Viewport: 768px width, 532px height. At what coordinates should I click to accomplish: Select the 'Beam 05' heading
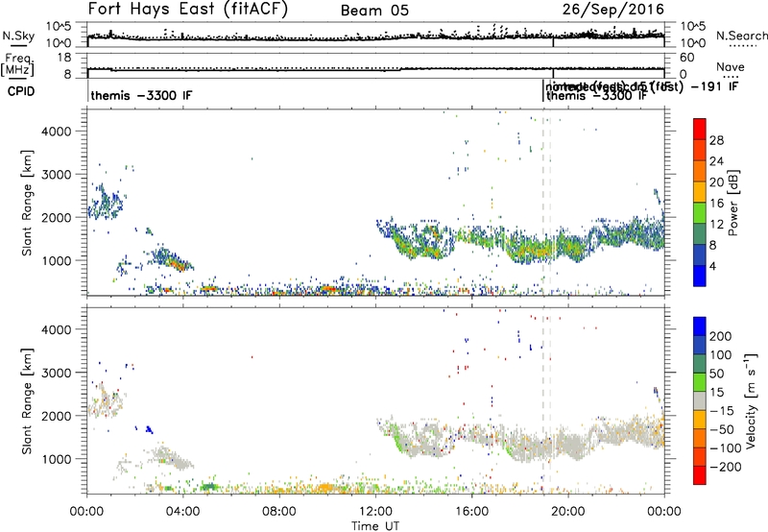coord(374,11)
